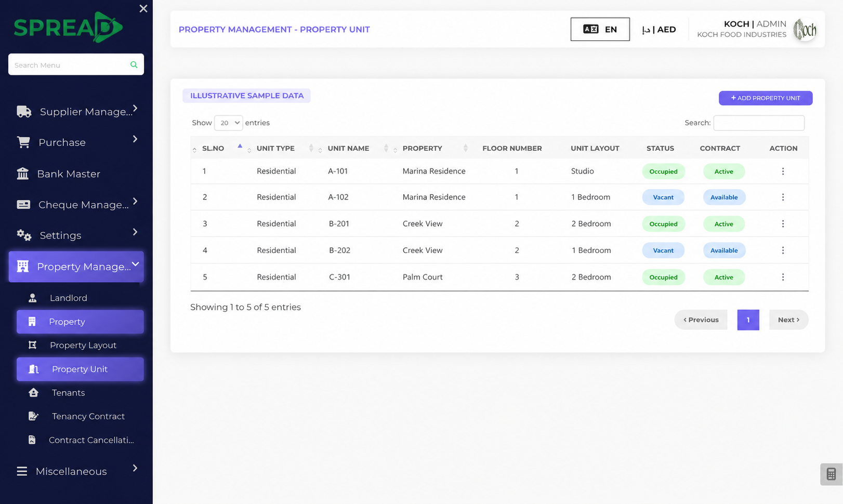
Task: Click the Miscellaneous hamburger icon
Action: pos(22,471)
